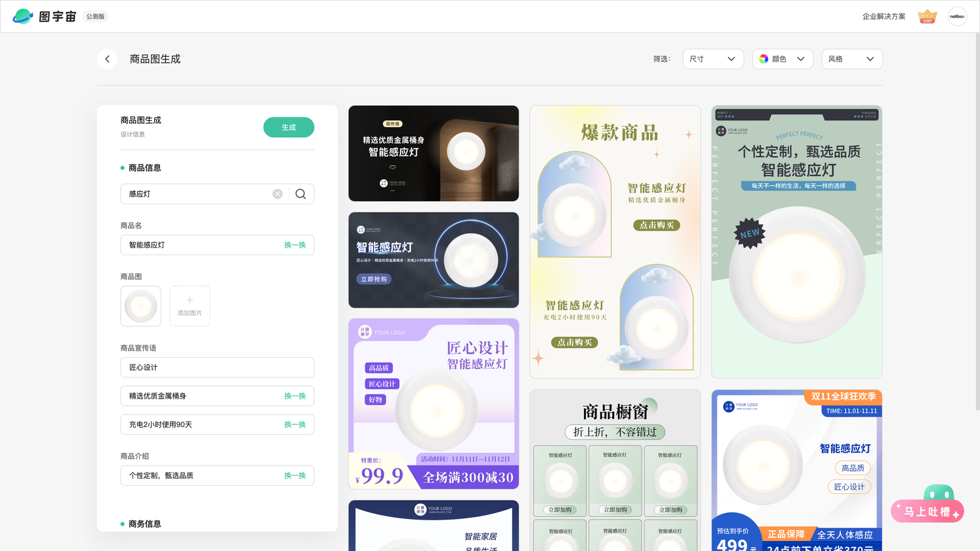Viewport: 980px width, 551px height.
Task: Click the 商品介绍 label
Action: 135,456
